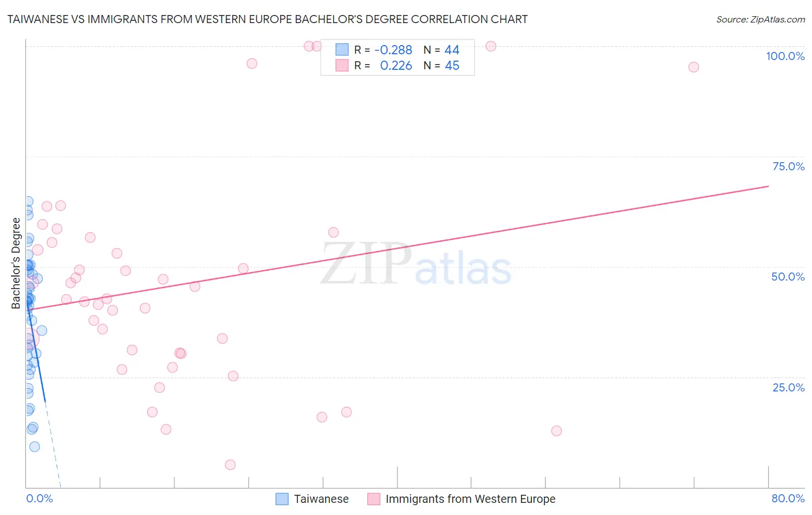Click the pink data point near the 80.0% end
This screenshot has width=812, height=515.
point(694,67)
